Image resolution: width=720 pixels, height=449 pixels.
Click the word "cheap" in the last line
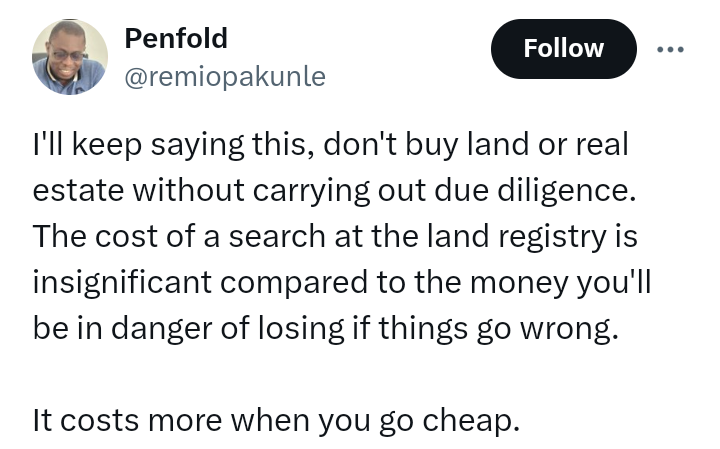480,420
